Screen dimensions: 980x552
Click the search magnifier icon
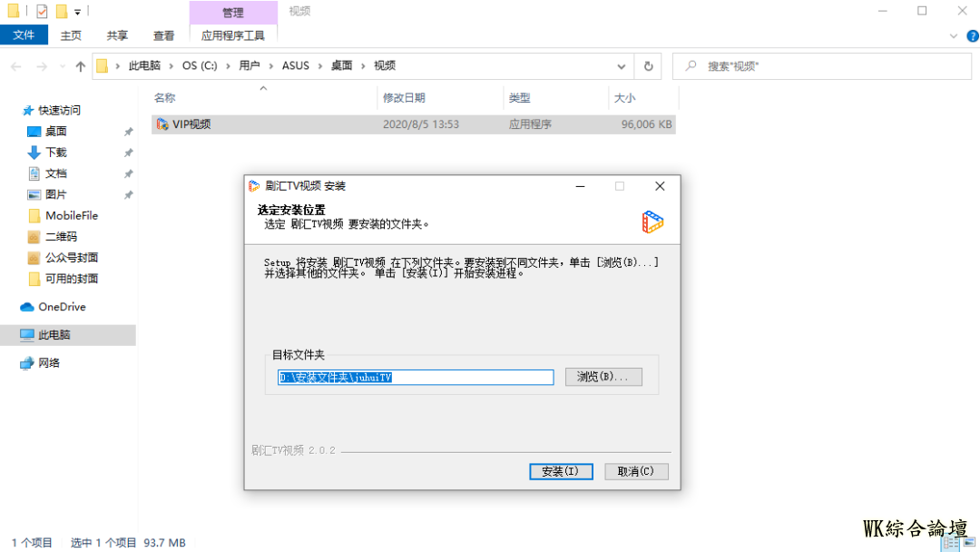(x=691, y=65)
